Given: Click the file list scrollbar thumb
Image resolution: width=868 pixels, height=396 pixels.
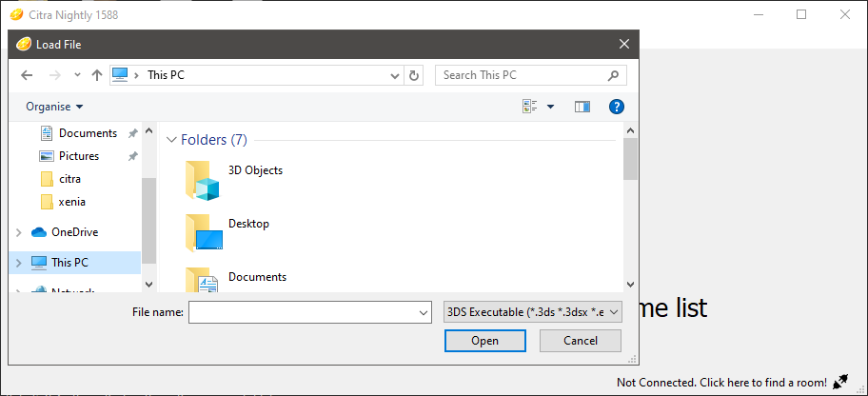Looking at the screenshot, I should pos(630,159).
